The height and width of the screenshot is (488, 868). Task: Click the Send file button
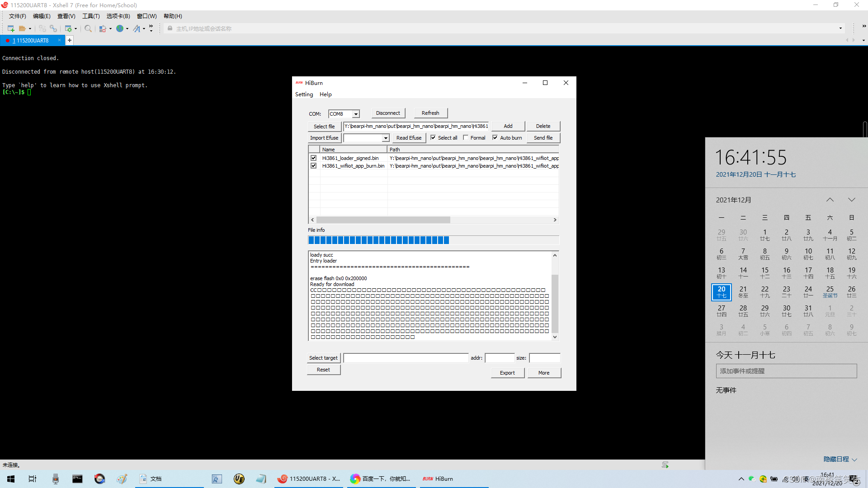click(543, 138)
